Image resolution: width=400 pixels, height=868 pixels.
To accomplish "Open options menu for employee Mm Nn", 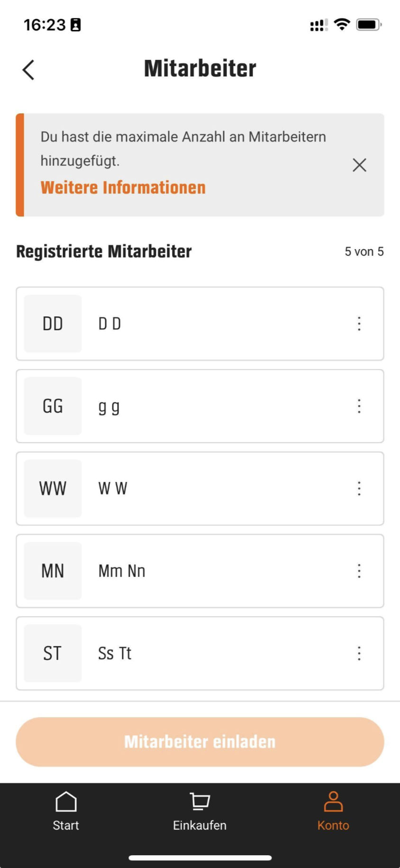I will point(359,571).
